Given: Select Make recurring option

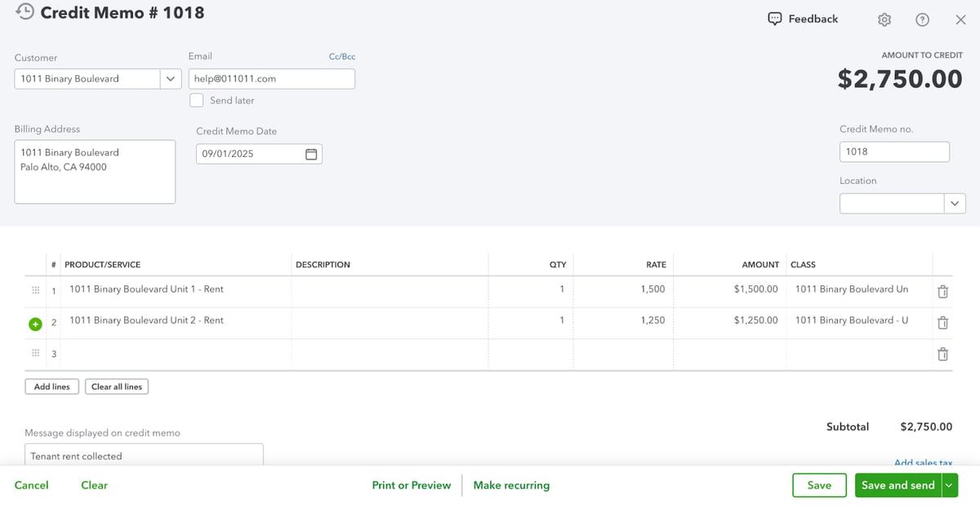Looking at the screenshot, I should (x=511, y=486).
